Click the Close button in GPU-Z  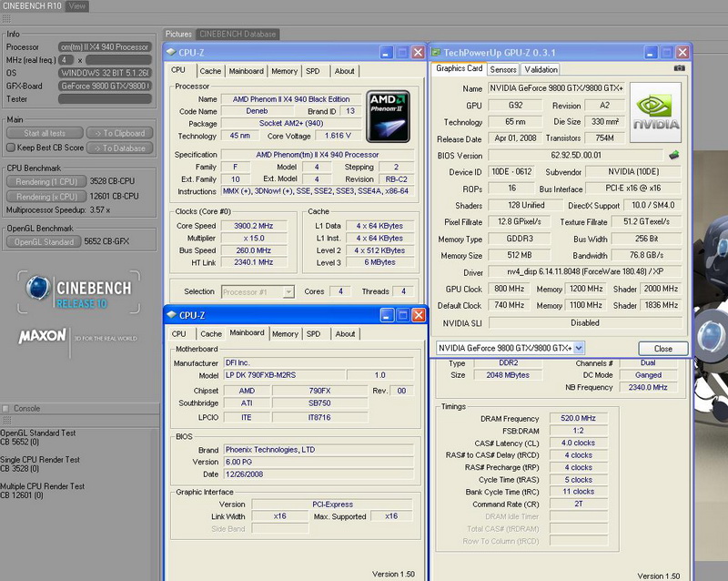point(662,349)
